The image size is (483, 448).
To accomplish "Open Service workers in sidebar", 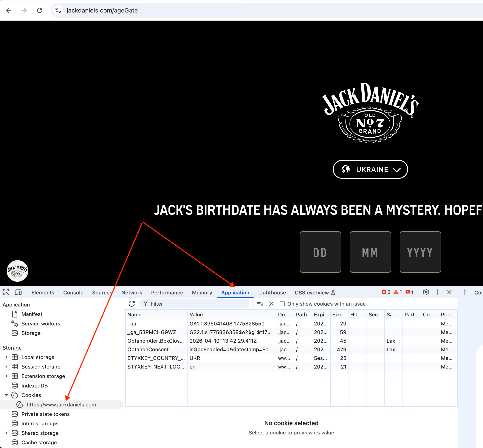I will click(40, 323).
